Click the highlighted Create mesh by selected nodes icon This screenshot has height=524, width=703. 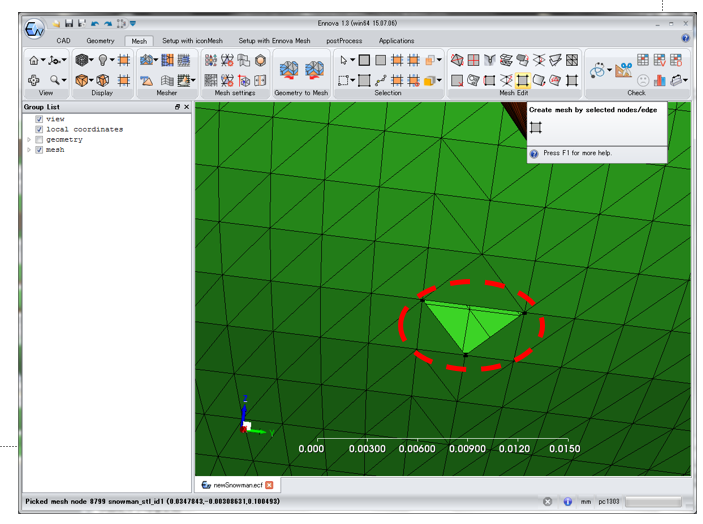coord(522,80)
